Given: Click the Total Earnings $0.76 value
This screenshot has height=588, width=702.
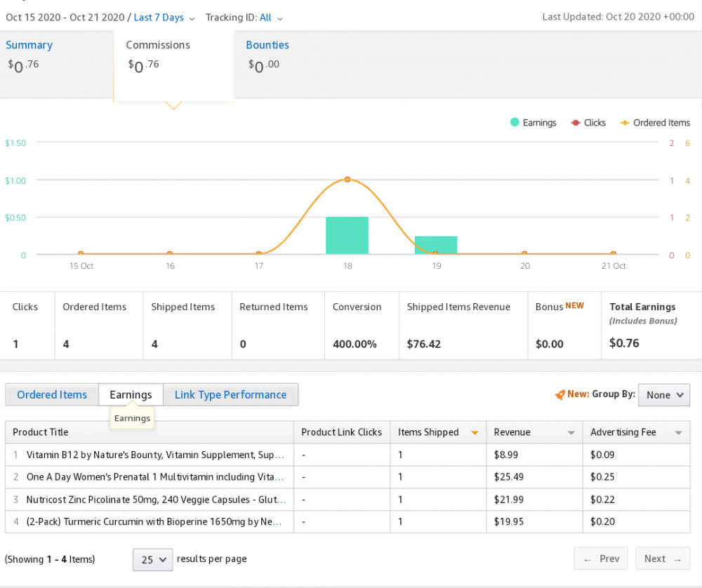Looking at the screenshot, I should [x=624, y=343].
